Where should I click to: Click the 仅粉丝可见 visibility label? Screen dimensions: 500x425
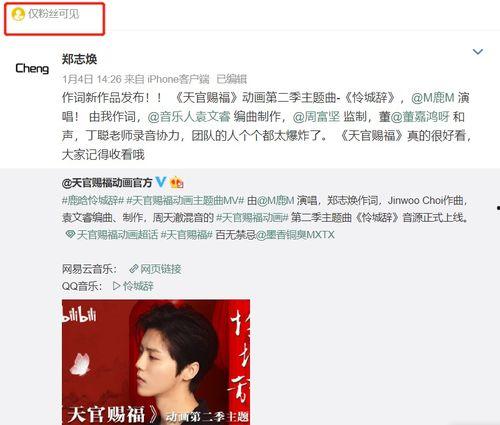coord(54,14)
